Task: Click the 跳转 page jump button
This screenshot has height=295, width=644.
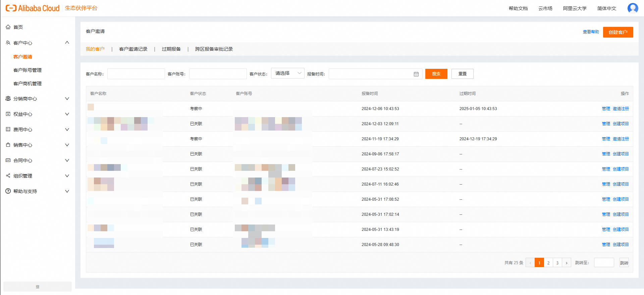Action: click(x=624, y=263)
